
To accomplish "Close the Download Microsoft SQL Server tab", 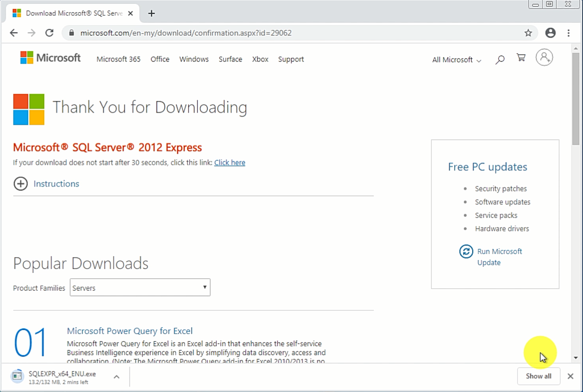I will pyautogui.click(x=131, y=13).
